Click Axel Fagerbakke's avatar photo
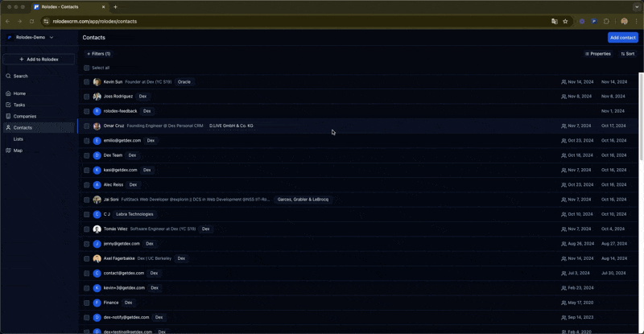This screenshot has width=644, height=334. coord(97,258)
